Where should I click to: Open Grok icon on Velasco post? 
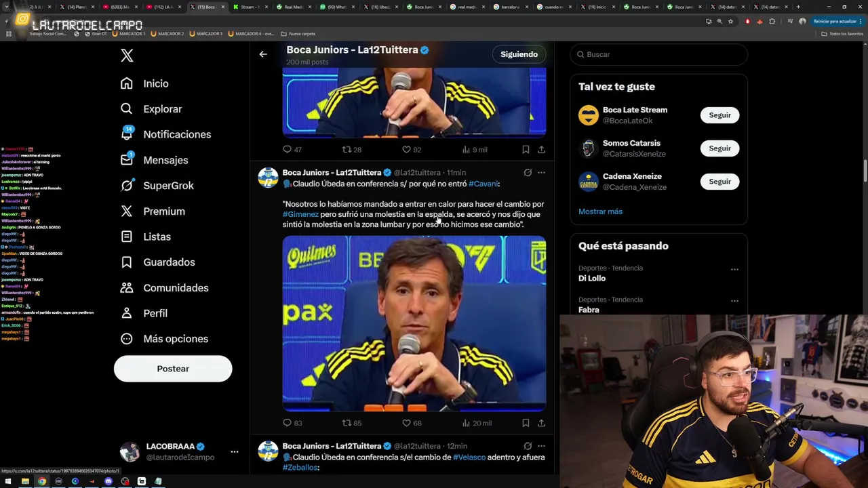point(528,446)
